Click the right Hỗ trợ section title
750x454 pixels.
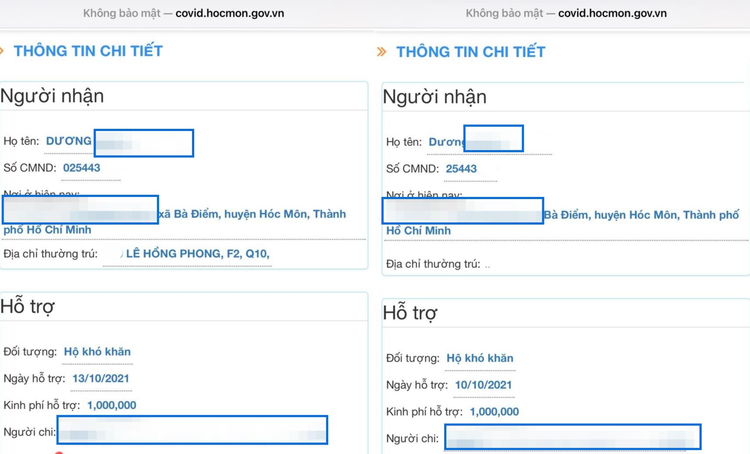pyautogui.click(x=410, y=313)
